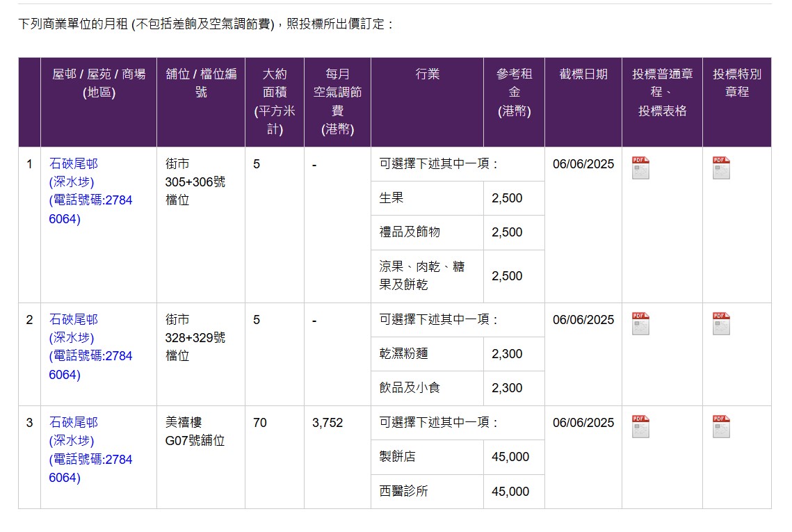Click the 3,752 air-conditioning charge value
Screen dimensions: 792x532
click(x=328, y=422)
